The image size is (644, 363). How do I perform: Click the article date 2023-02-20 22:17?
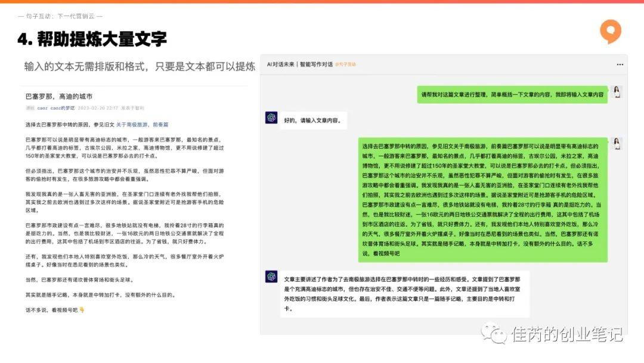pos(98,108)
